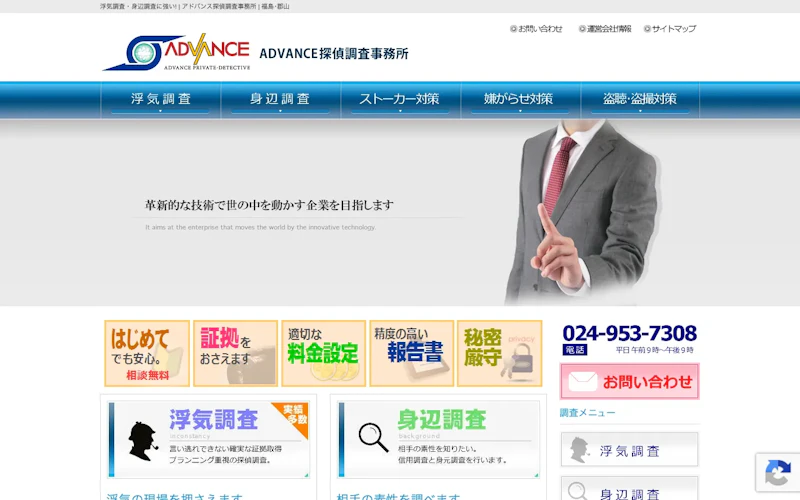The image size is (800, 500).
Task: Follow the 運営会社情報 header link
Action: pos(605,29)
